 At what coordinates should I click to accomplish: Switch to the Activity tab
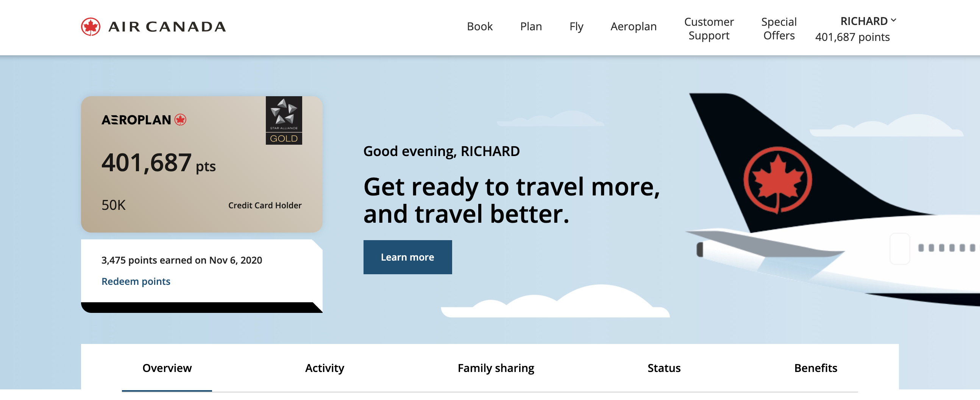[x=325, y=368]
